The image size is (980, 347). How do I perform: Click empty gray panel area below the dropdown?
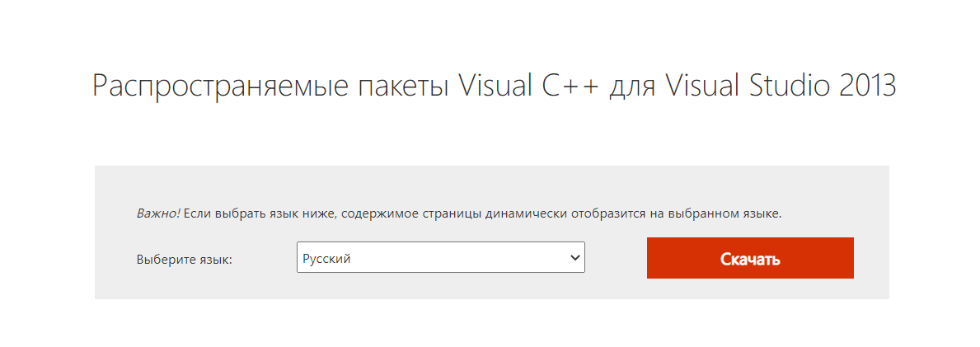click(x=440, y=287)
